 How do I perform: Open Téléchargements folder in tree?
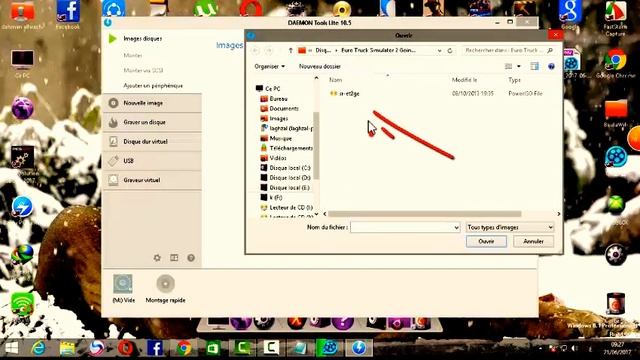pos(287,148)
